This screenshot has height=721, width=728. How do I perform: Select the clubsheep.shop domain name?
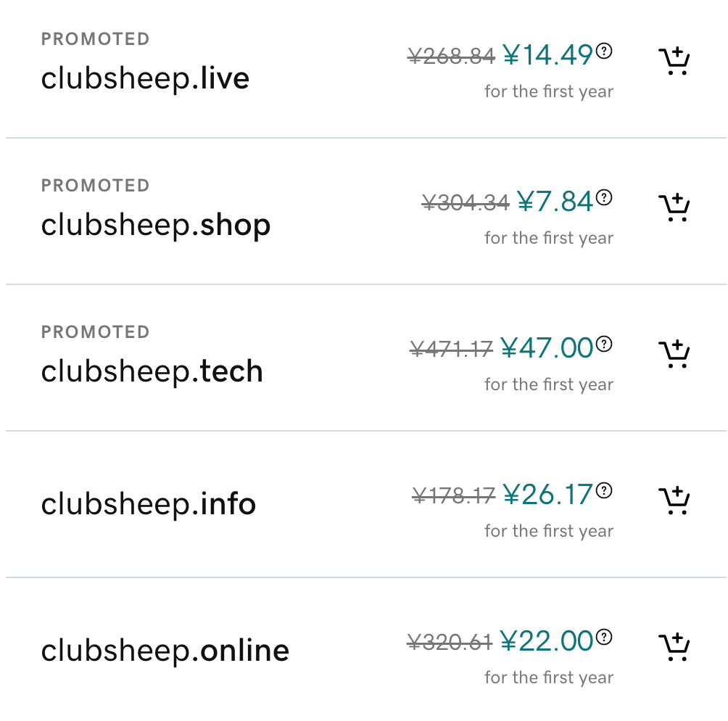[x=156, y=226]
